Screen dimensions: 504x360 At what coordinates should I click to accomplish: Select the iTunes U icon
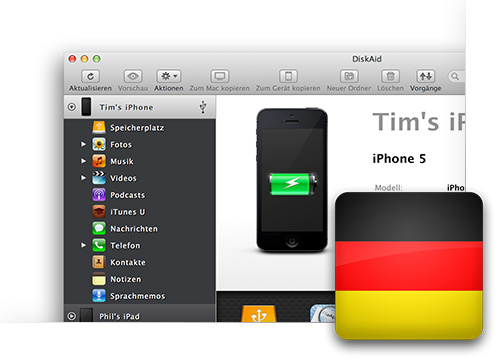coord(99,212)
